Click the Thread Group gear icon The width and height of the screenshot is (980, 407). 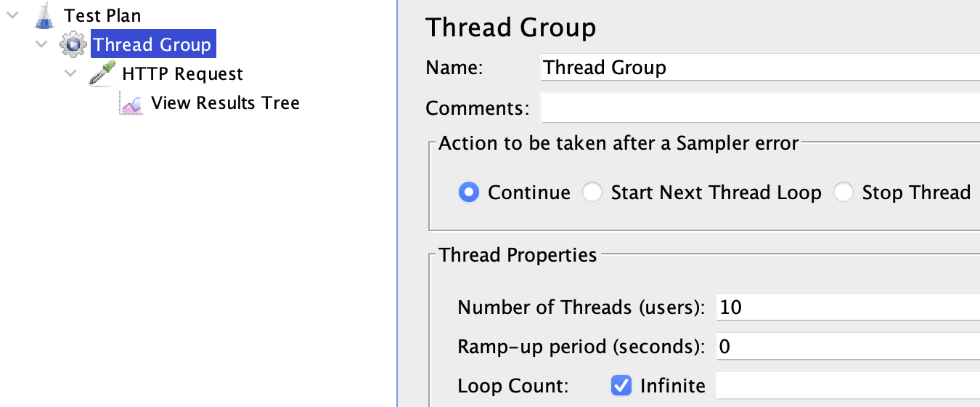coord(73,45)
